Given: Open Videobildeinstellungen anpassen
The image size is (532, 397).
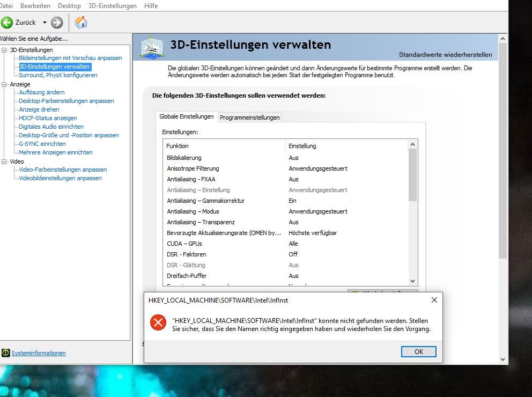Looking at the screenshot, I should pos(60,178).
